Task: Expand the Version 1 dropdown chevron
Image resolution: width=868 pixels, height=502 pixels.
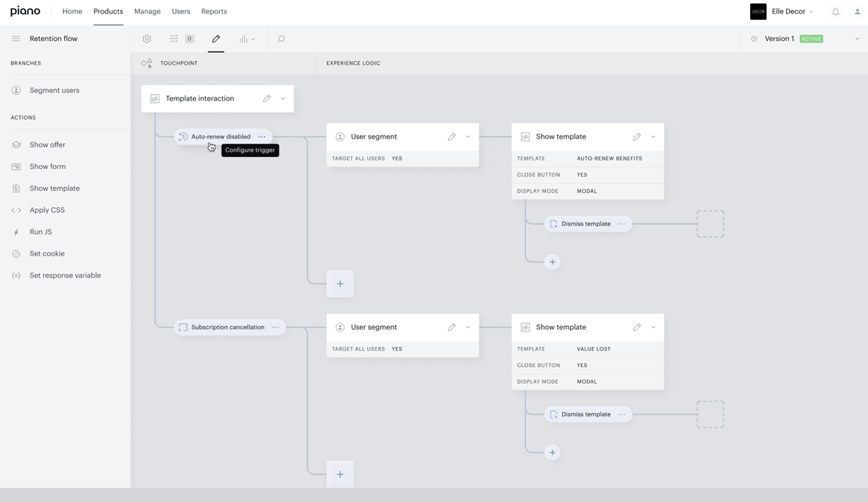Action: point(857,39)
